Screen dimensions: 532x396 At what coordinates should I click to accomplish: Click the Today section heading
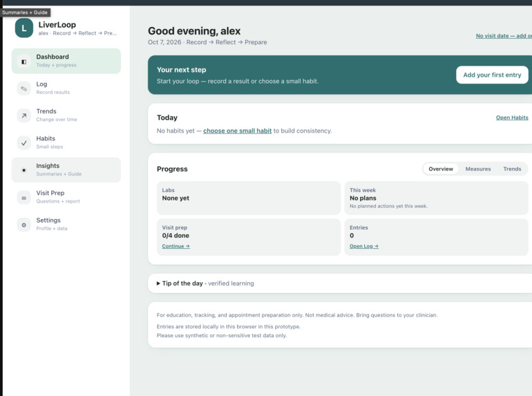[x=167, y=117]
